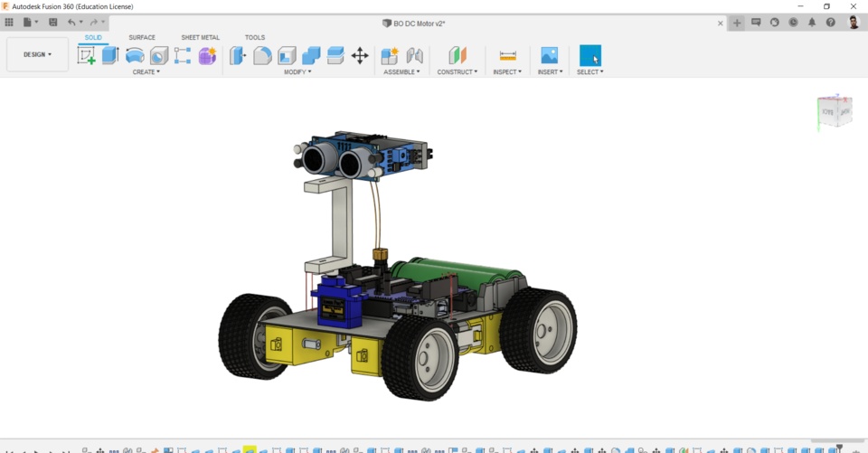Expand the Undo history dropdown arrow
Screen dimensions: 868x453
(x=80, y=22)
